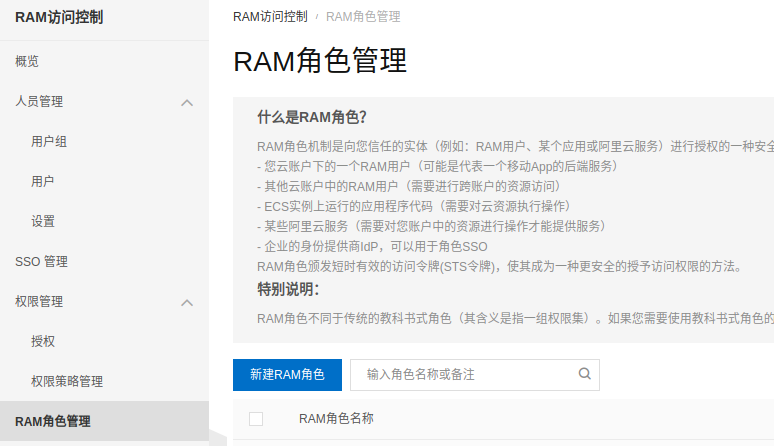Open SSO 管理 page

pyautogui.click(x=41, y=261)
